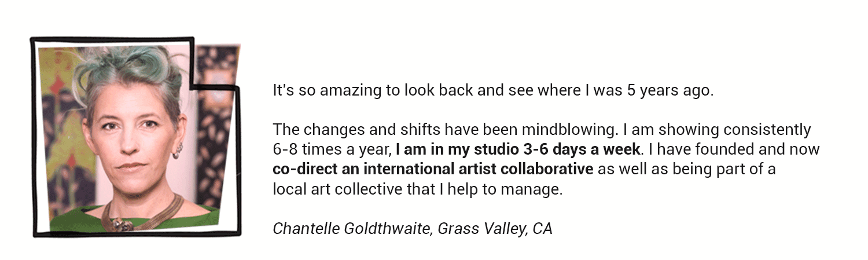Click 'Grass Valley, CA' in the attribution
Viewport: 868px width, 260px height.
[495, 229]
